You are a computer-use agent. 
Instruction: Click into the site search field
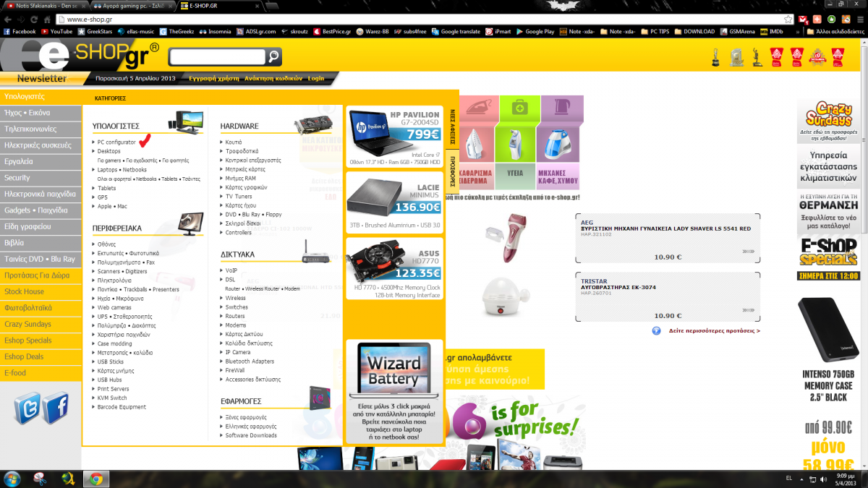(x=218, y=56)
